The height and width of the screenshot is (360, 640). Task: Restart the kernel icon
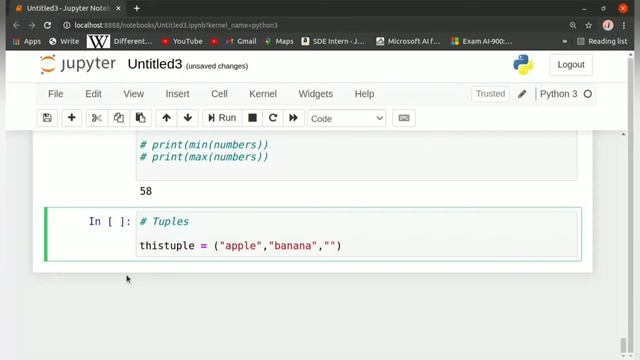(x=273, y=118)
